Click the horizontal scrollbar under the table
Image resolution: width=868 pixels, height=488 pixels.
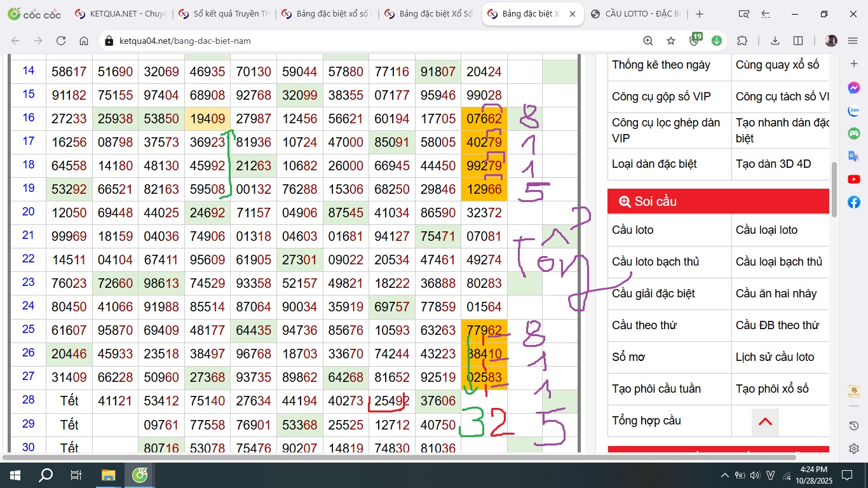(x=399, y=457)
